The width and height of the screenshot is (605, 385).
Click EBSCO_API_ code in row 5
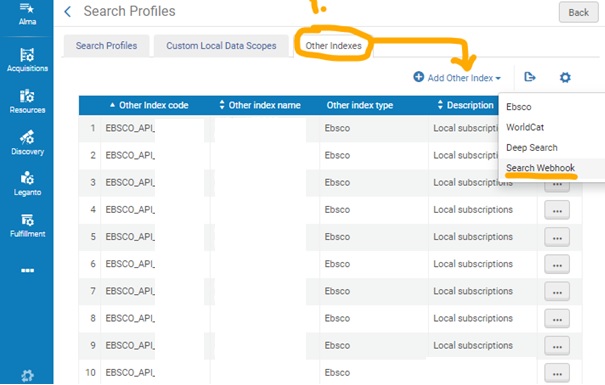coord(130,237)
